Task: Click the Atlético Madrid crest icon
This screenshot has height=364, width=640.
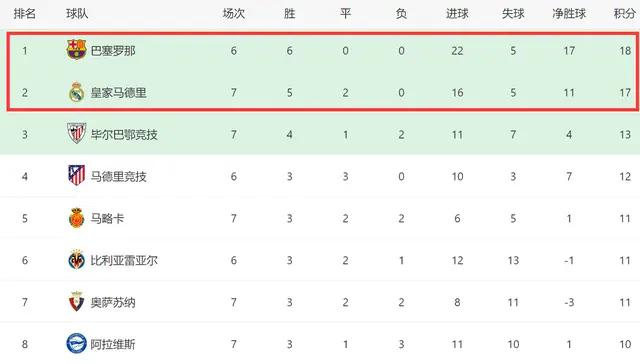Action: [x=76, y=175]
